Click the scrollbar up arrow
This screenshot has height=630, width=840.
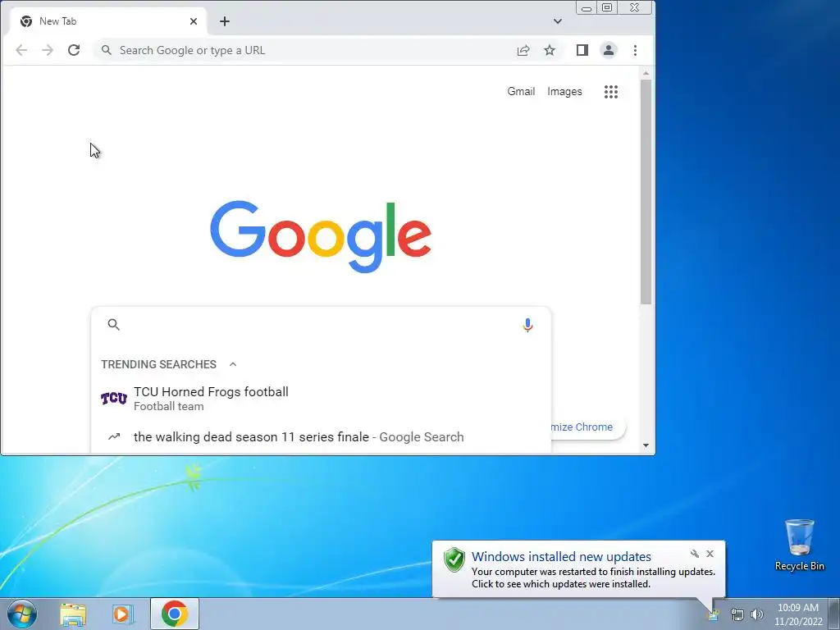point(646,73)
